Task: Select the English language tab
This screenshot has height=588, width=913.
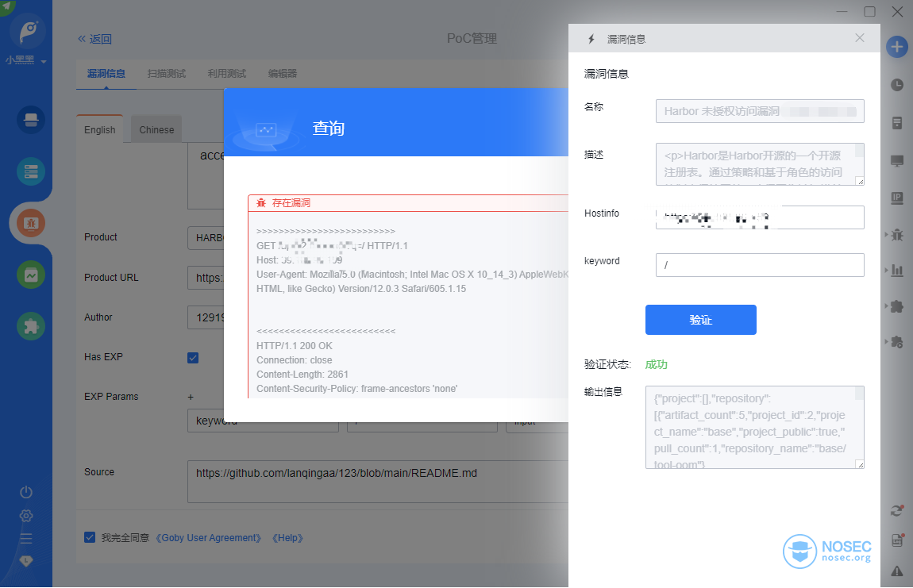Action: (x=99, y=130)
